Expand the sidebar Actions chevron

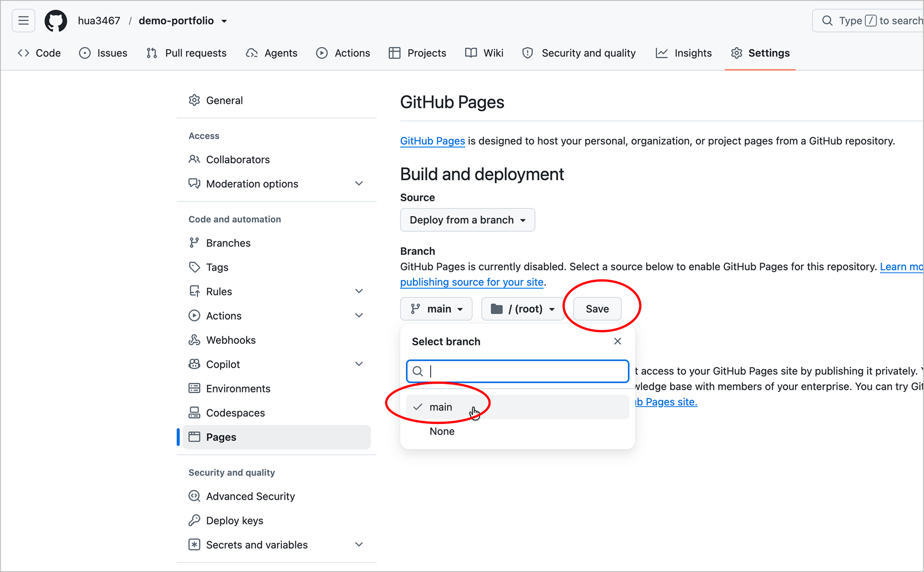359,315
